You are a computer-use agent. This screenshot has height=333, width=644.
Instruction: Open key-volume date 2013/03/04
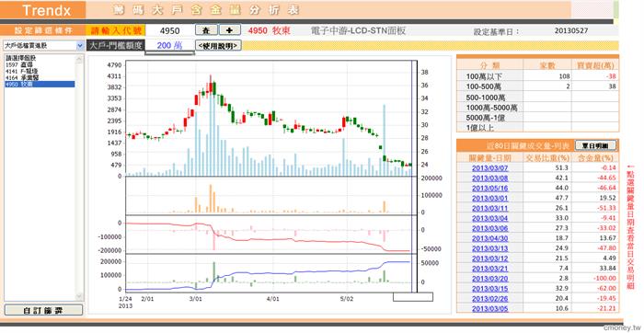coord(489,218)
